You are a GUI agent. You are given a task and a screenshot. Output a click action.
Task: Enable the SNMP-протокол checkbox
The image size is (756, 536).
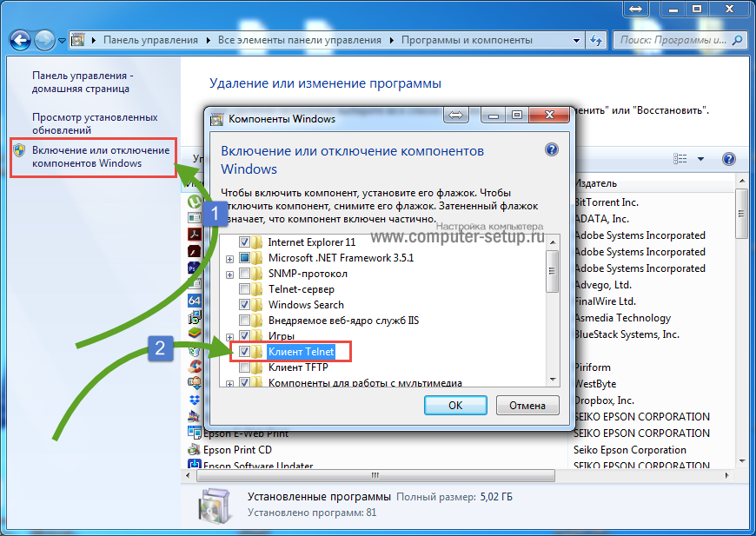point(244,274)
